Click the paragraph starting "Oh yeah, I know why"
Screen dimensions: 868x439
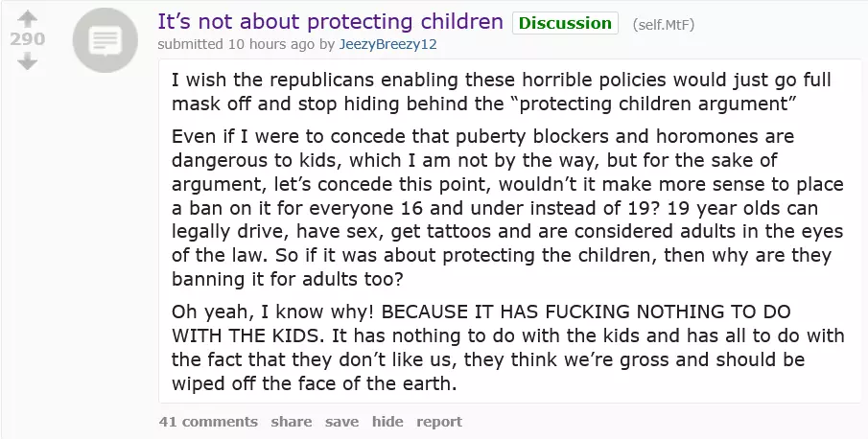point(499,347)
